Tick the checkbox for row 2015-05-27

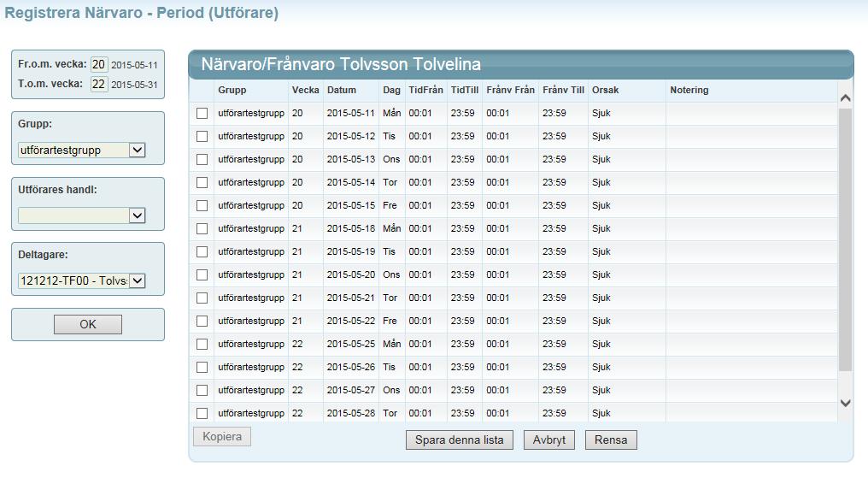202,391
